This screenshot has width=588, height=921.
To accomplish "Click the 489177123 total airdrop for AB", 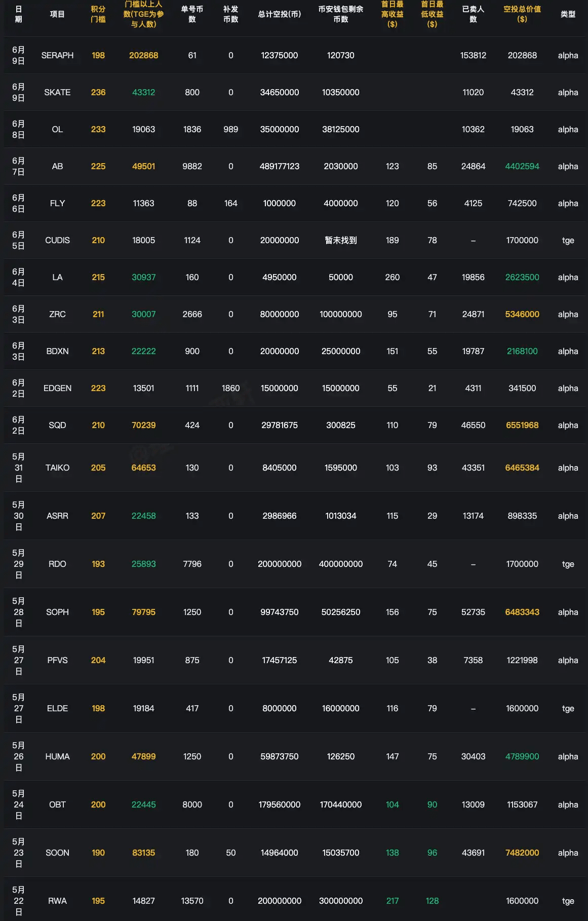I will coord(280,166).
